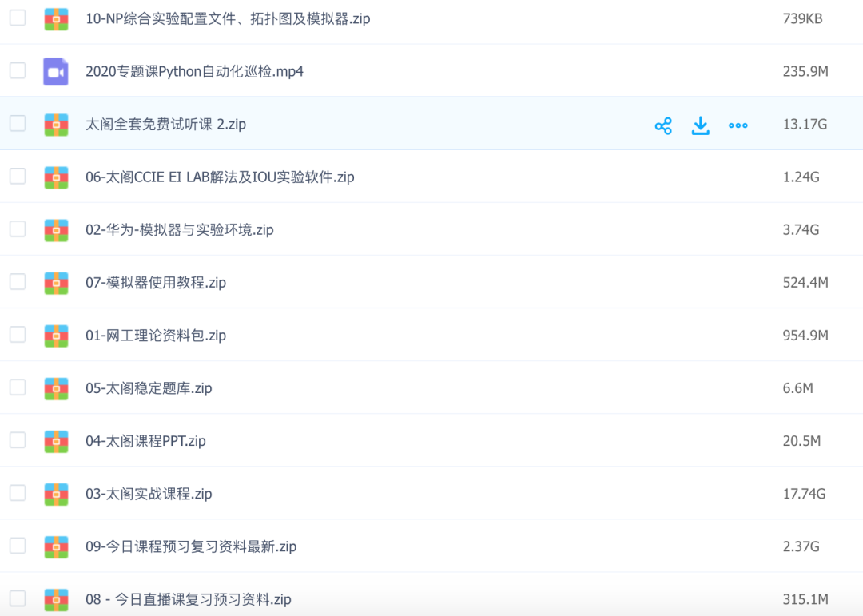This screenshot has width=863, height=616.
Task: Tick the checkbox for 01-网工理论资料包.zip
Action: click(18, 335)
